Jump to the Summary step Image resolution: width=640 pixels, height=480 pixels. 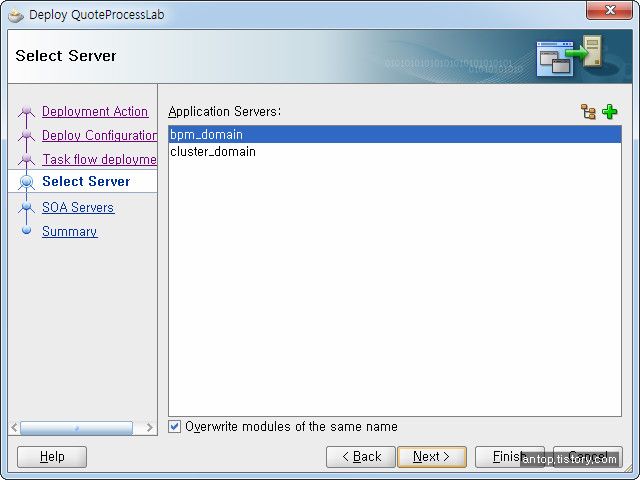pyautogui.click(x=70, y=231)
